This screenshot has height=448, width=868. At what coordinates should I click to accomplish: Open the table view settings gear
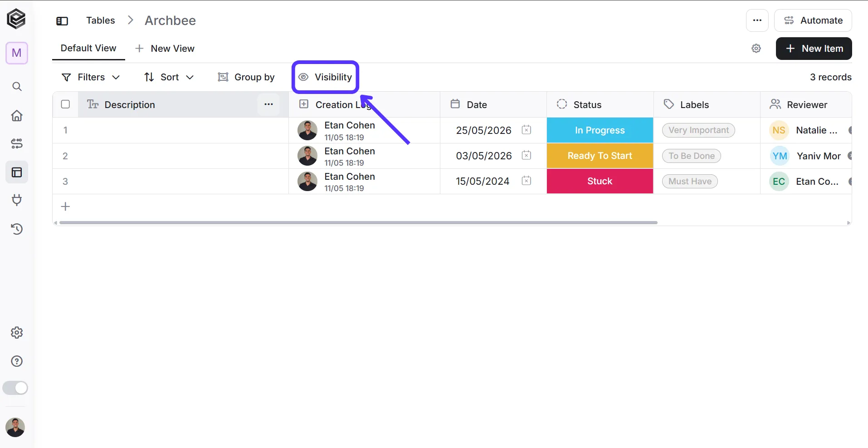756,49
